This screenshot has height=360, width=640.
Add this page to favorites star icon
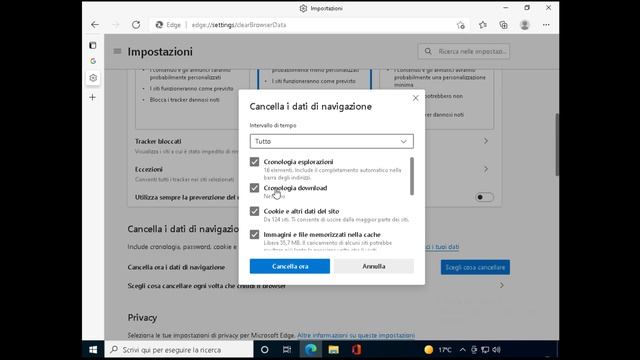click(x=461, y=25)
